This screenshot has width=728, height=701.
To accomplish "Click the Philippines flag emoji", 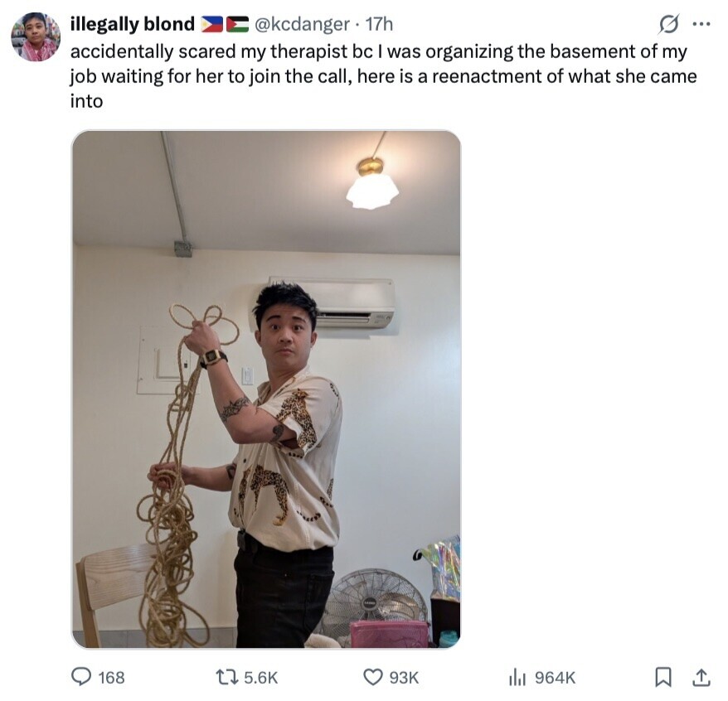I will coord(211,24).
